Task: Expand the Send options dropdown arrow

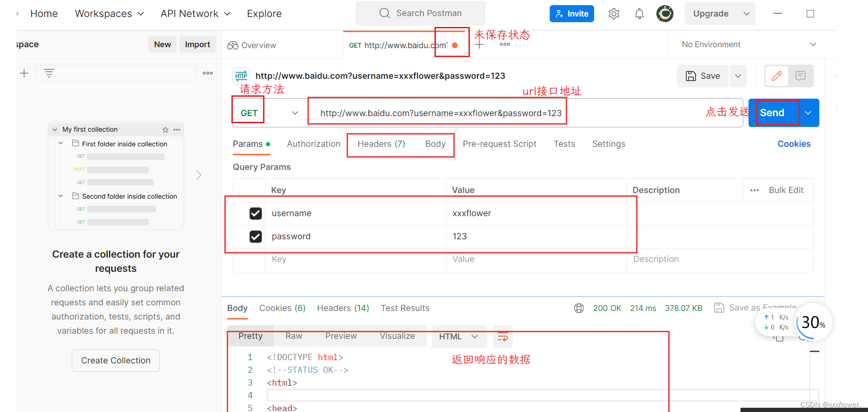Action: [808, 113]
